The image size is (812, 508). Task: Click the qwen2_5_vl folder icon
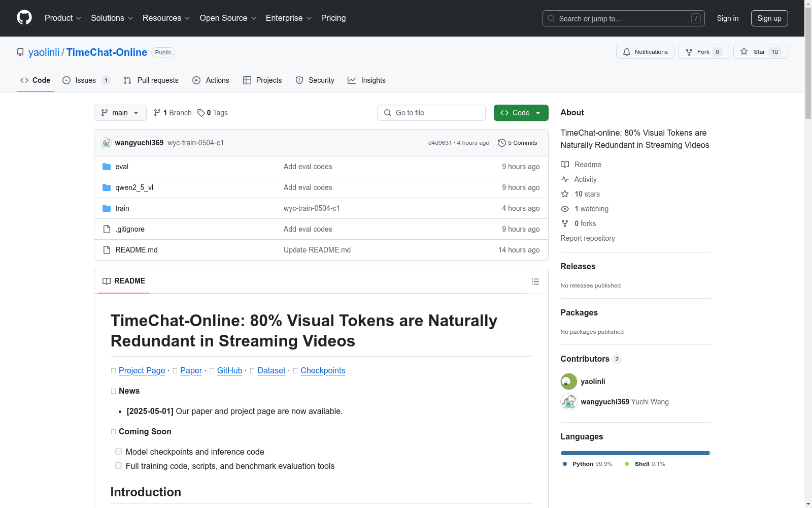pos(107,187)
